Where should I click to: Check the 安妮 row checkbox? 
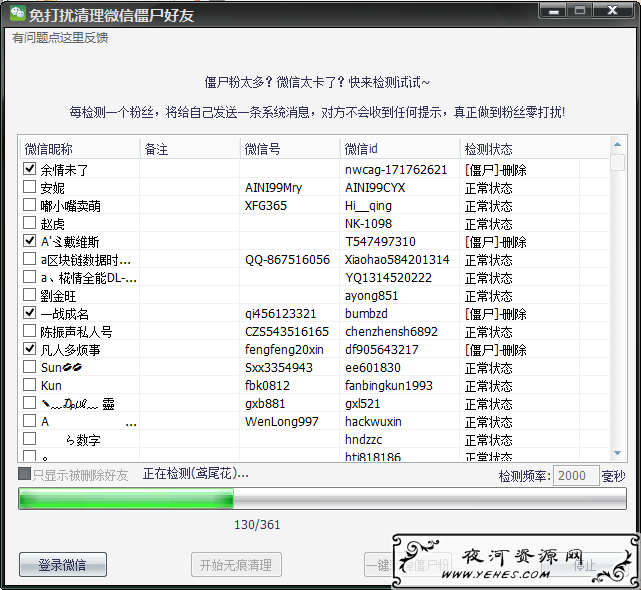tap(29, 186)
